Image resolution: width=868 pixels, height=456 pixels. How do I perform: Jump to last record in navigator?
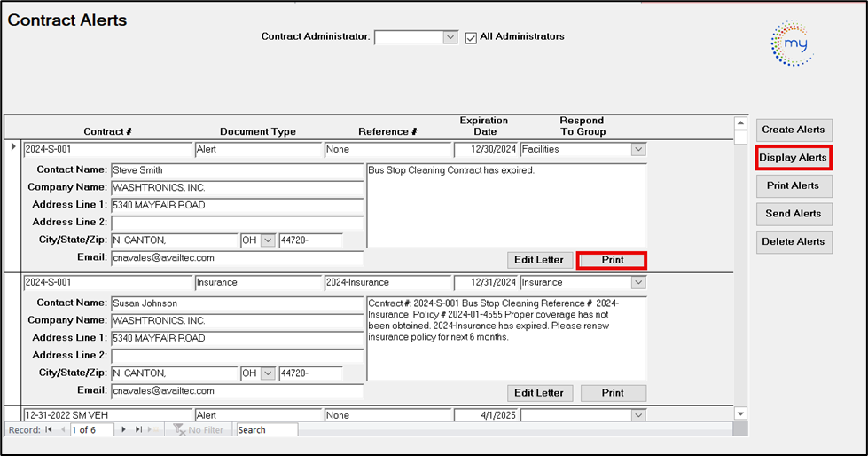point(138,430)
